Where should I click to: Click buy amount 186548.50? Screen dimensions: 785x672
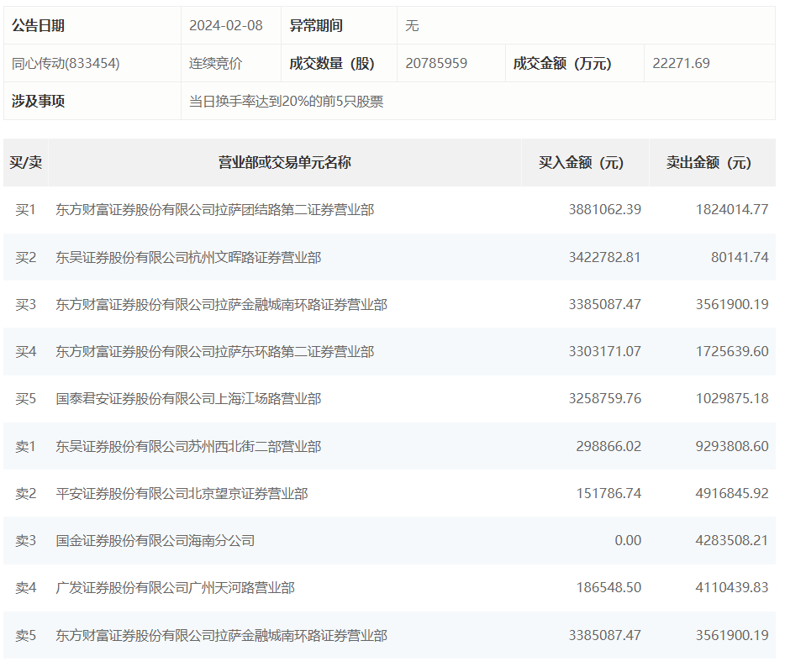coord(609,588)
